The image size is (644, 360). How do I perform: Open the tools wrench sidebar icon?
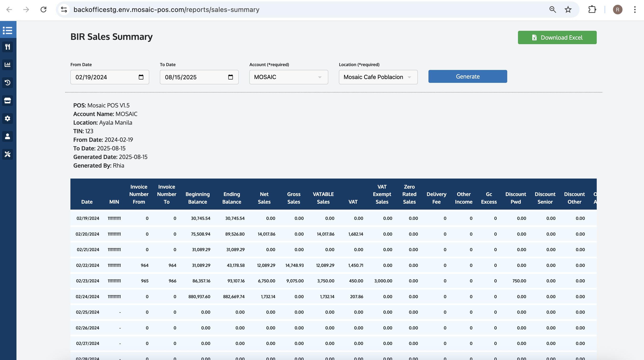click(8, 154)
